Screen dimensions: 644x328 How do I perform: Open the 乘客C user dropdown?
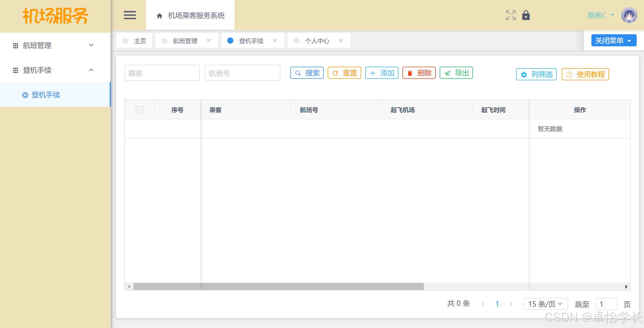tap(600, 15)
